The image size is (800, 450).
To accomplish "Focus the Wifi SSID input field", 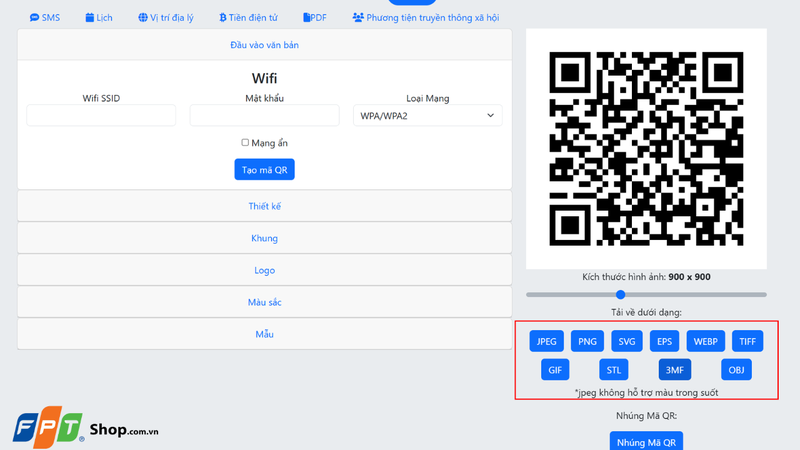I will (101, 115).
